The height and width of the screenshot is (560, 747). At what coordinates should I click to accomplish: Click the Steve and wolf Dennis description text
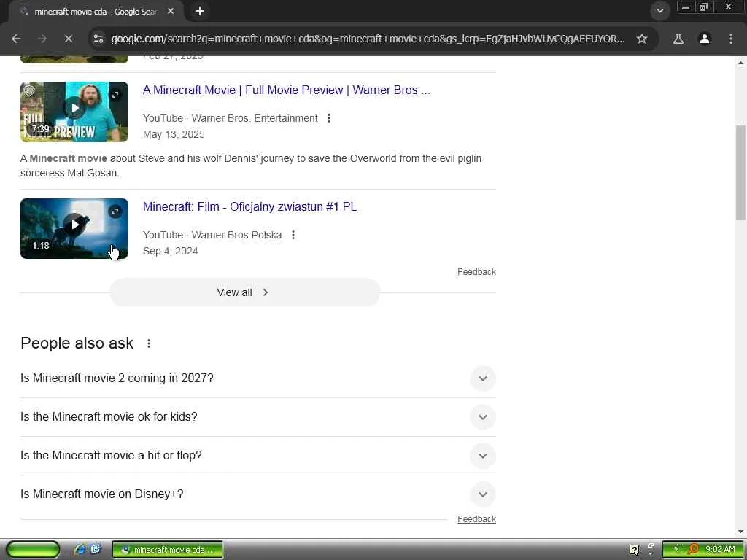pyautogui.click(x=251, y=166)
